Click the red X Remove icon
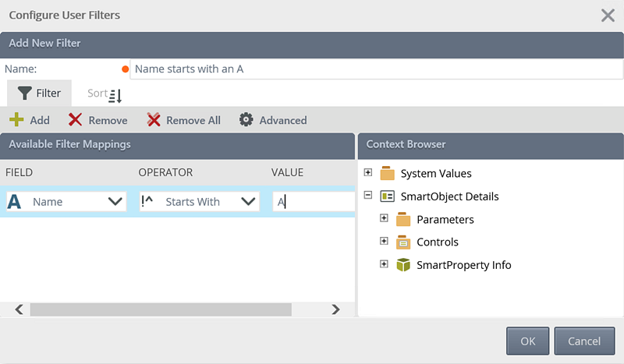 click(75, 120)
